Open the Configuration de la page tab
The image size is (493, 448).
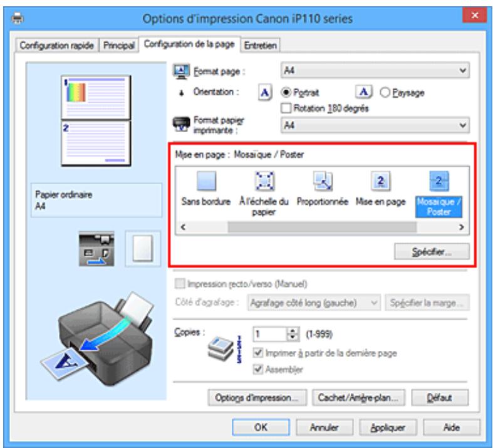189,44
